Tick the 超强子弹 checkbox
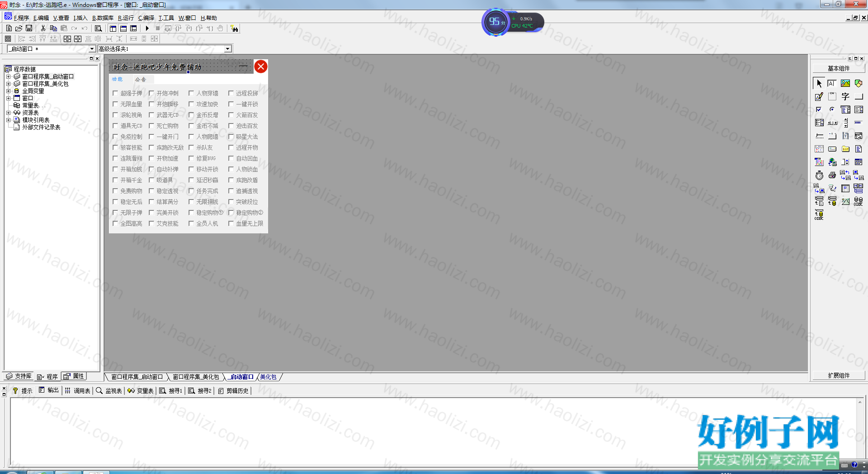This screenshot has width=868, height=474. tap(115, 93)
